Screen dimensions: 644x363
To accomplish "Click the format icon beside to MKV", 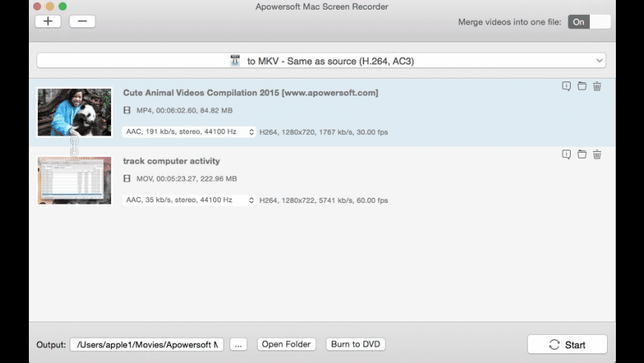I will tap(235, 61).
